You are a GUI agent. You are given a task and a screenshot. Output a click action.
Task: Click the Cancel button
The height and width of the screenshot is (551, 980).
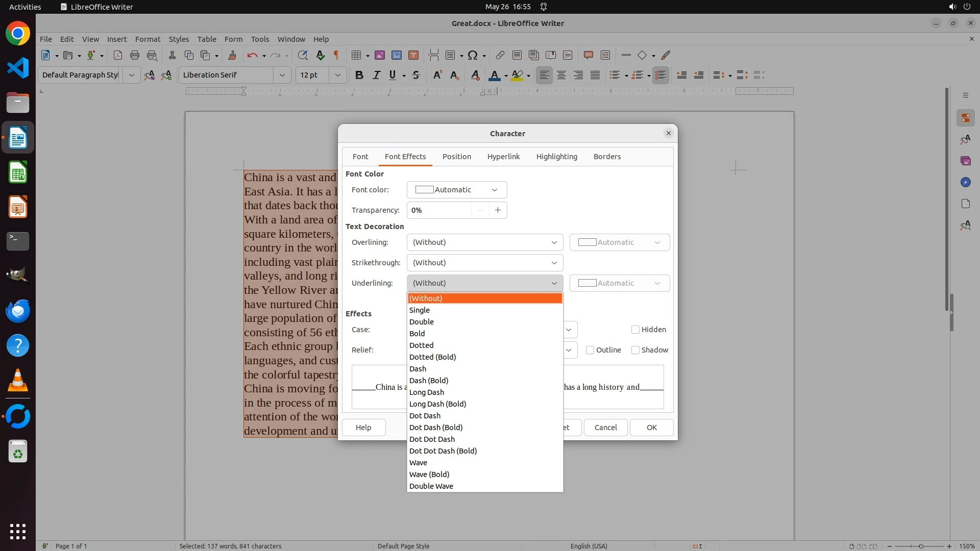pyautogui.click(x=605, y=428)
